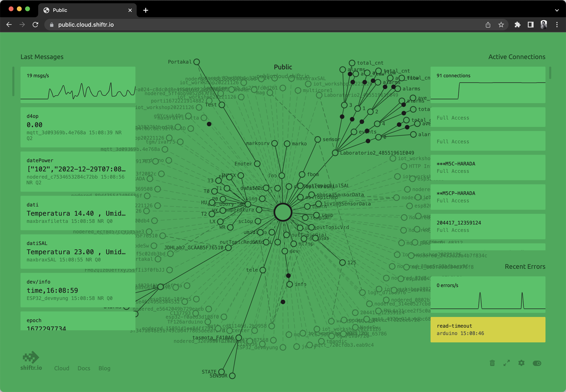566x392 pixels.
Task: Select the dati Temperatura 14.40 message
Action: pos(78,213)
